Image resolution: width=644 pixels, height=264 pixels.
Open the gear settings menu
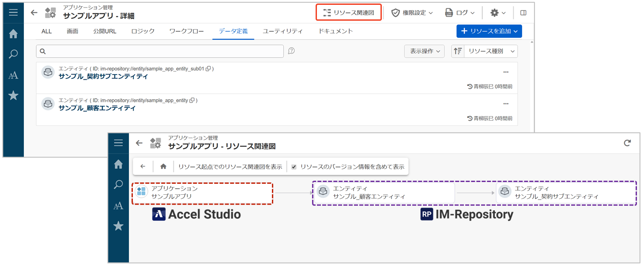pyautogui.click(x=497, y=13)
